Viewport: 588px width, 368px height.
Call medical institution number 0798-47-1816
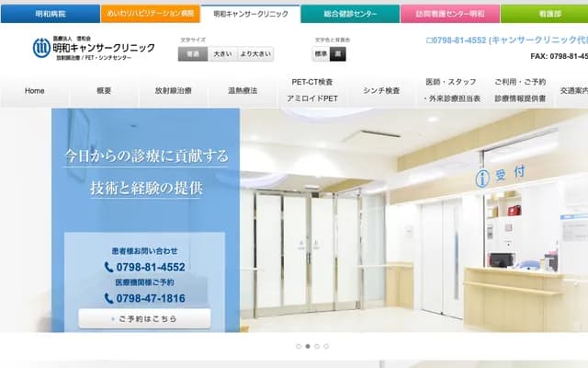click(151, 298)
